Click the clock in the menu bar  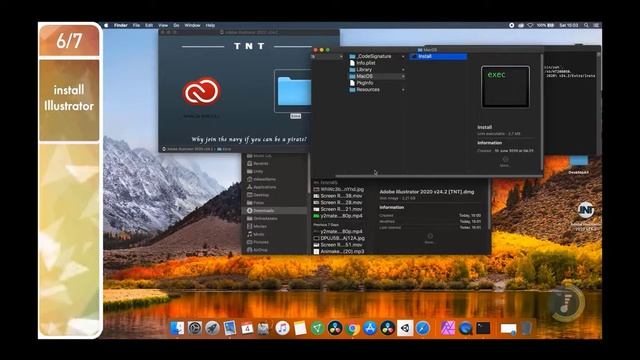click(569, 25)
